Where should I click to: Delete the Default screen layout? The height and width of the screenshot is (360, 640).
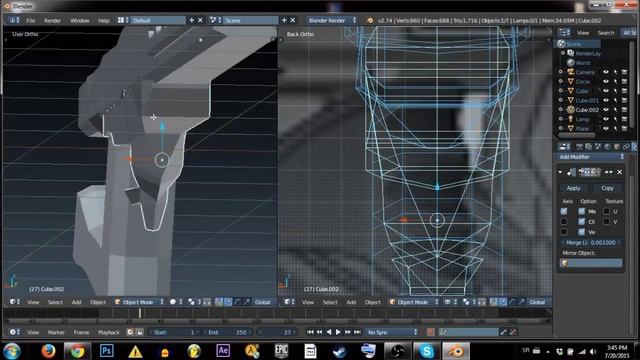point(200,20)
